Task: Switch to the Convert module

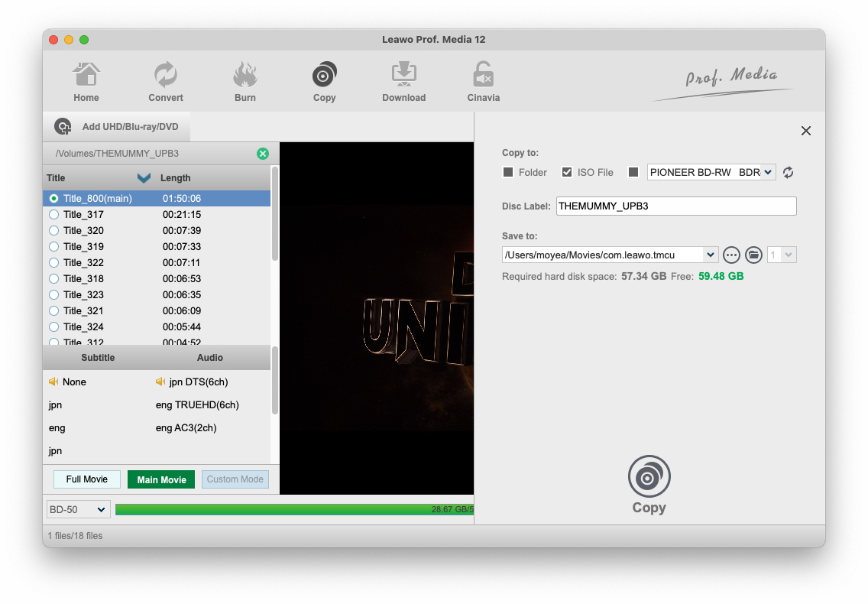Action: coord(166,82)
